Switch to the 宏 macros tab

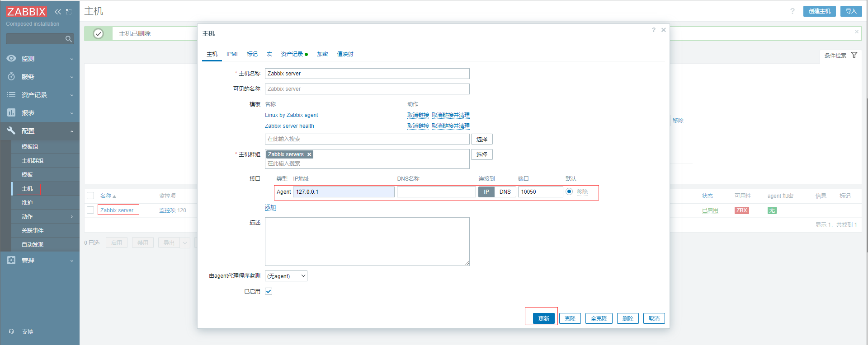[x=269, y=54]
